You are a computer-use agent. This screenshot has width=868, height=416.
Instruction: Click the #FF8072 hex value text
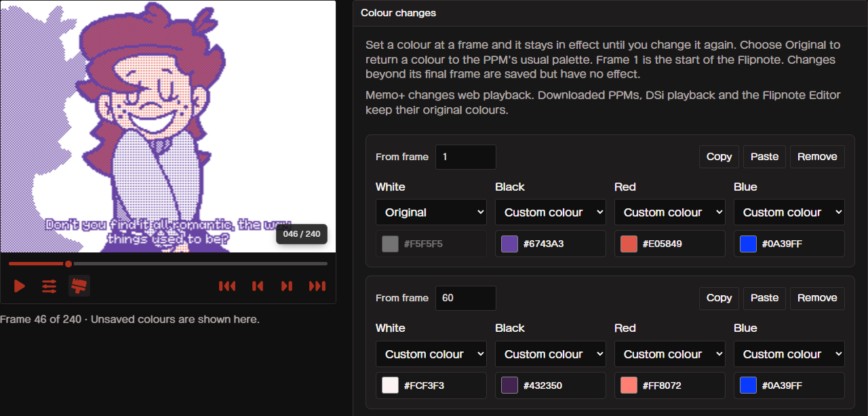point(662,385)
